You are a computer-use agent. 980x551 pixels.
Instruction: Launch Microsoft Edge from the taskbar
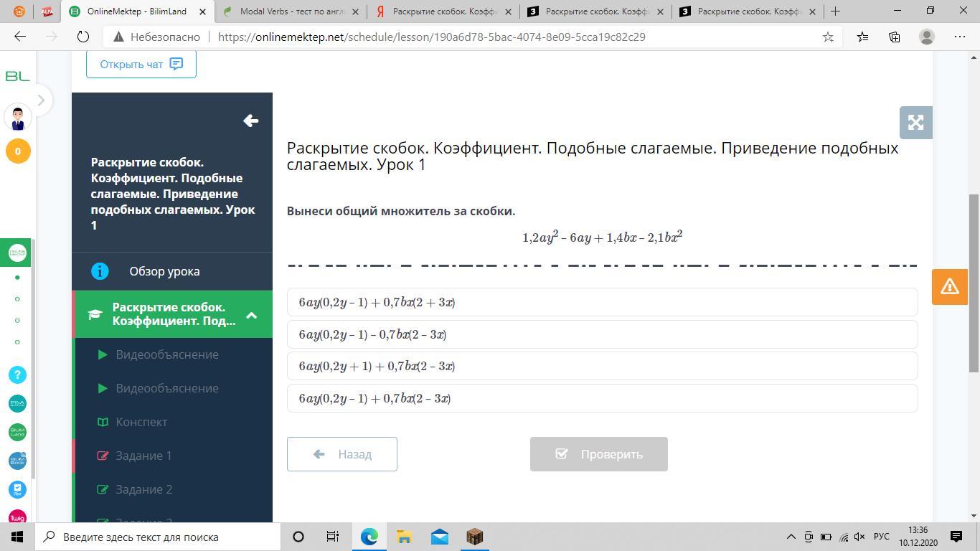[369, 537]
